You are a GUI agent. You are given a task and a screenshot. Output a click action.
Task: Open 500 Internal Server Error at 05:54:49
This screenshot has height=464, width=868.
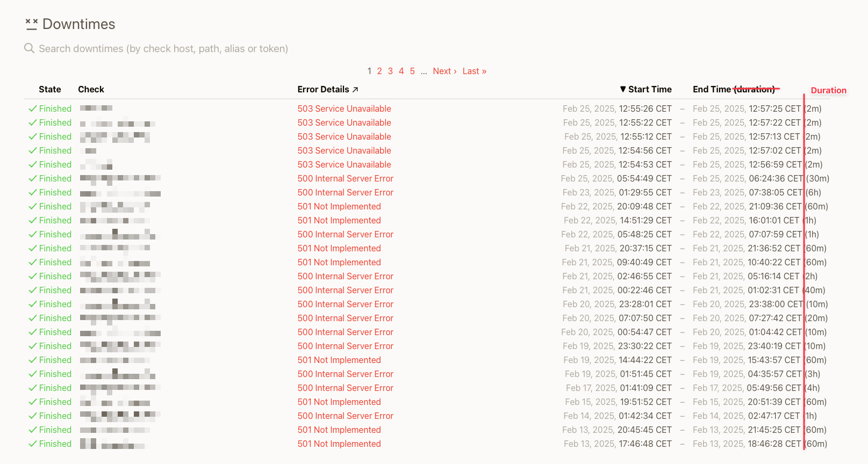(345, 178)
